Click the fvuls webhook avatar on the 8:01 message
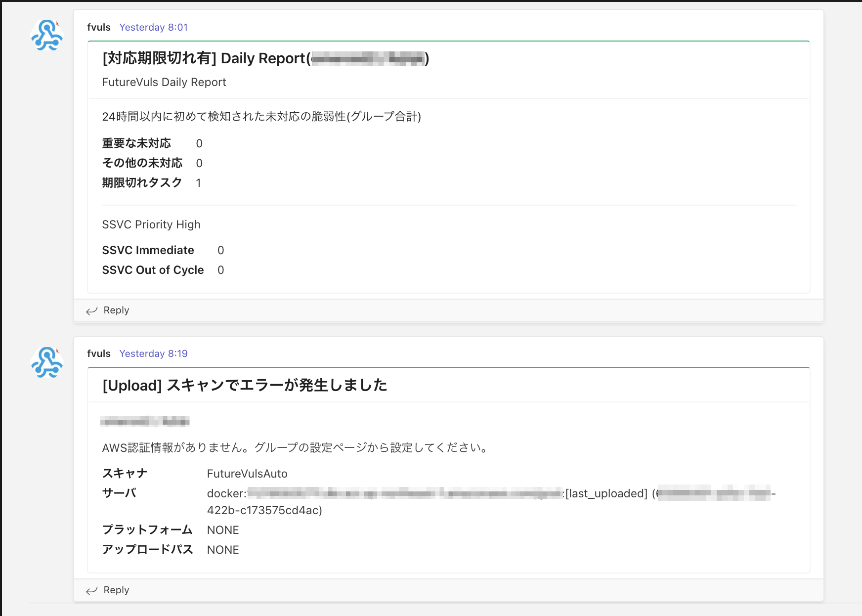 point(47,36)
